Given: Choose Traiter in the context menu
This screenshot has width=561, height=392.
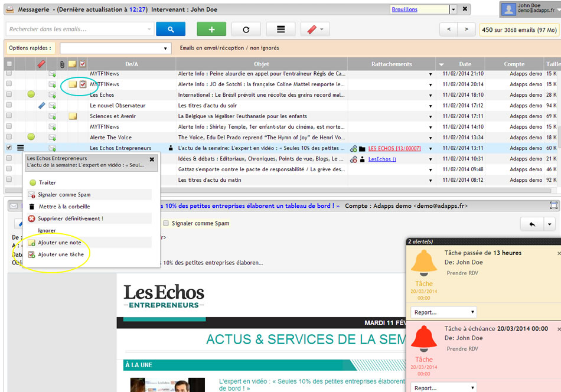Looking at the screenshot, I should [x=47, y=182].
